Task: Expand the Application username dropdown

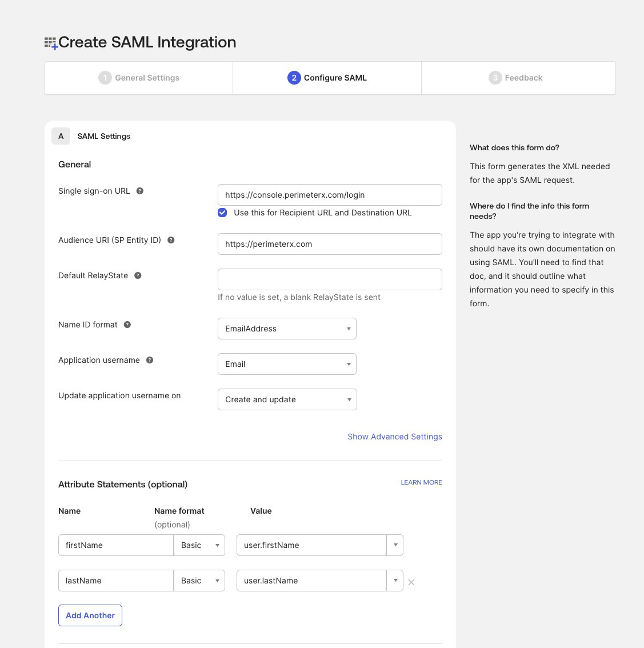Action: [287, 364]
